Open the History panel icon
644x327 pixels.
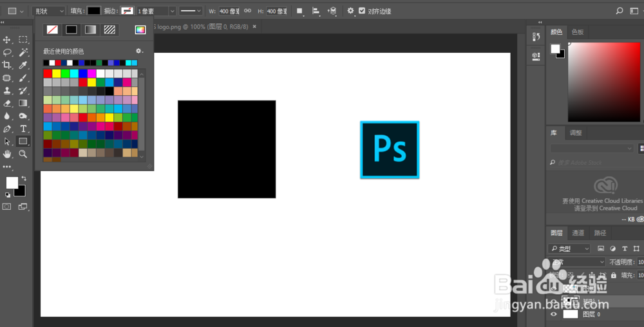click(x=536, y=37)
